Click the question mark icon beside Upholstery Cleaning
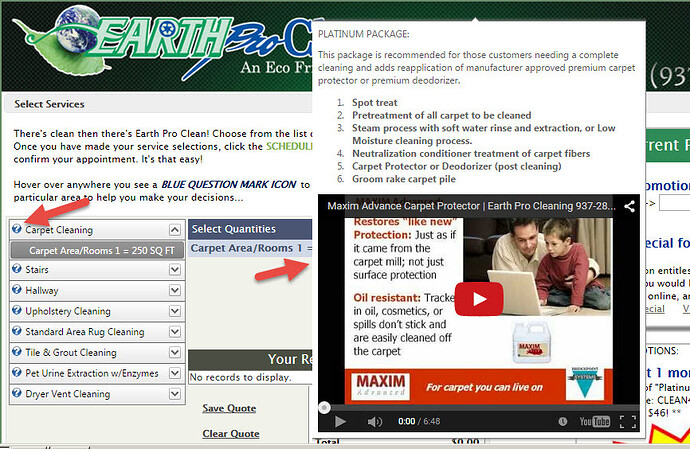Image resolution: width=690 pixels, height=449 pixels. click(x=17, y=311)
